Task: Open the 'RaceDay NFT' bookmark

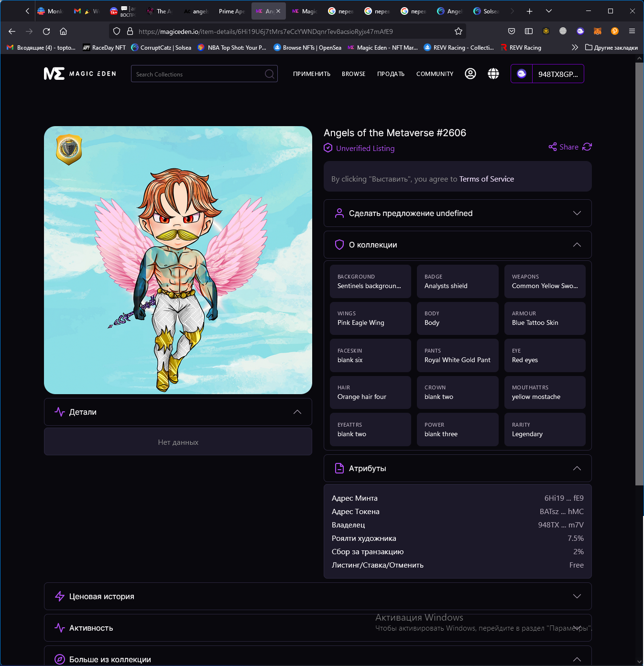Action: pyautogui.click(x=104, y=47)
